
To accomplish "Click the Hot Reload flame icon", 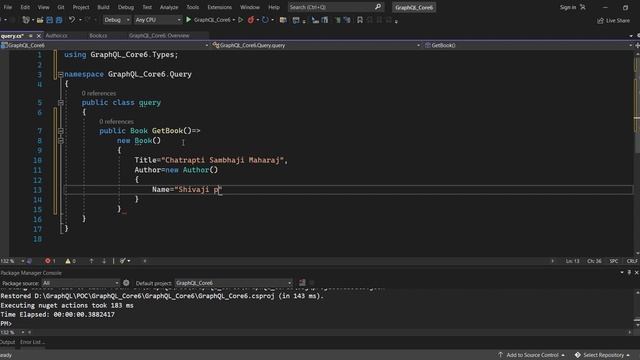I will (251, 20).
